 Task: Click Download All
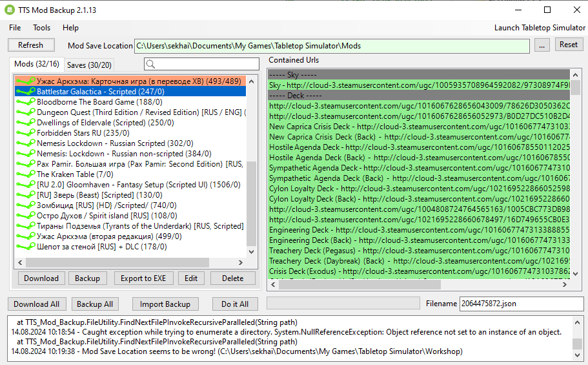click(37, 304)
